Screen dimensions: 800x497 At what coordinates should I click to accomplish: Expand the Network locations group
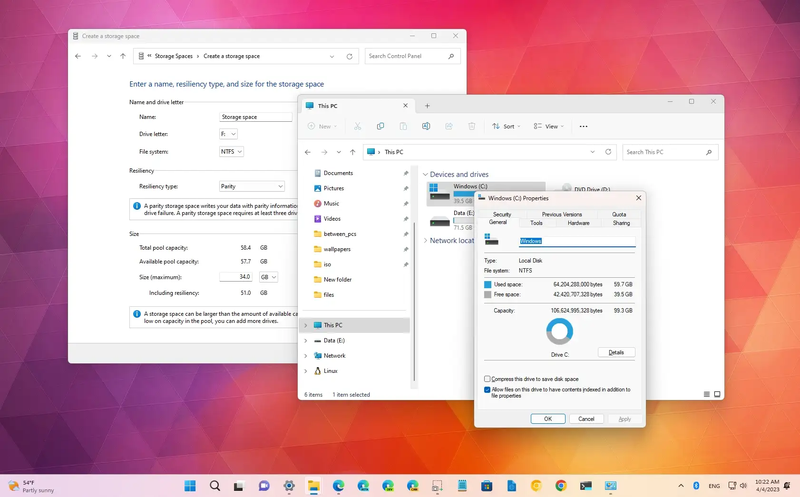[426, 240]
